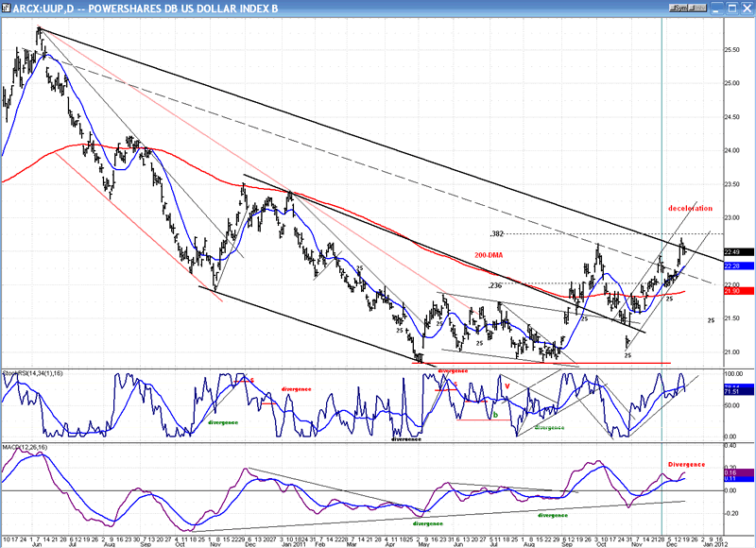Click the blue 22.28 moving average tag
Screen dimensions: 756x548
pos(741,265)
